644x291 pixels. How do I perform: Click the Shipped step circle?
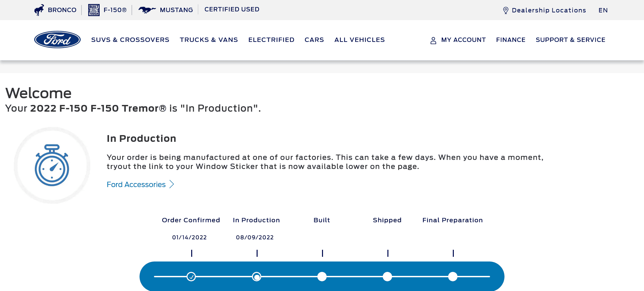point(387,277)
